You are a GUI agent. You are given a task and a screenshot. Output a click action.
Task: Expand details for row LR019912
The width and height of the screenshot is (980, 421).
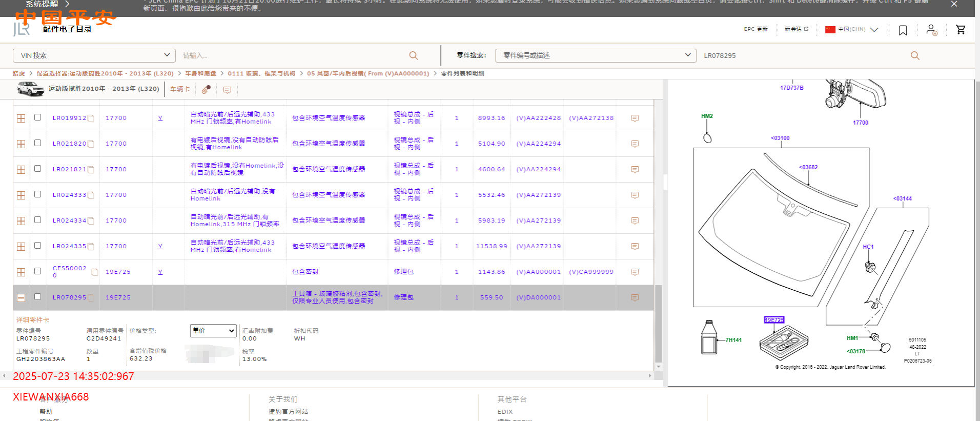pos(21,118)
